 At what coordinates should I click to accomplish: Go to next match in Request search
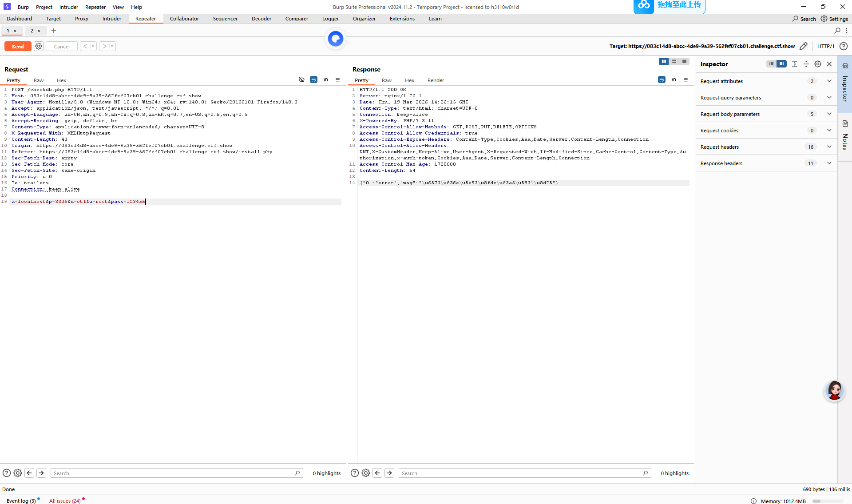(41, 473)
